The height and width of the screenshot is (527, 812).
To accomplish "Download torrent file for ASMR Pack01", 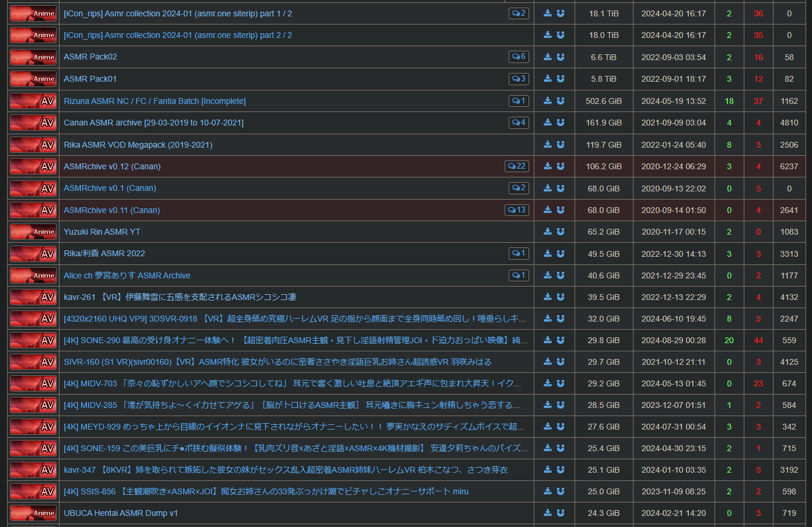I will [x=548, y=79].
